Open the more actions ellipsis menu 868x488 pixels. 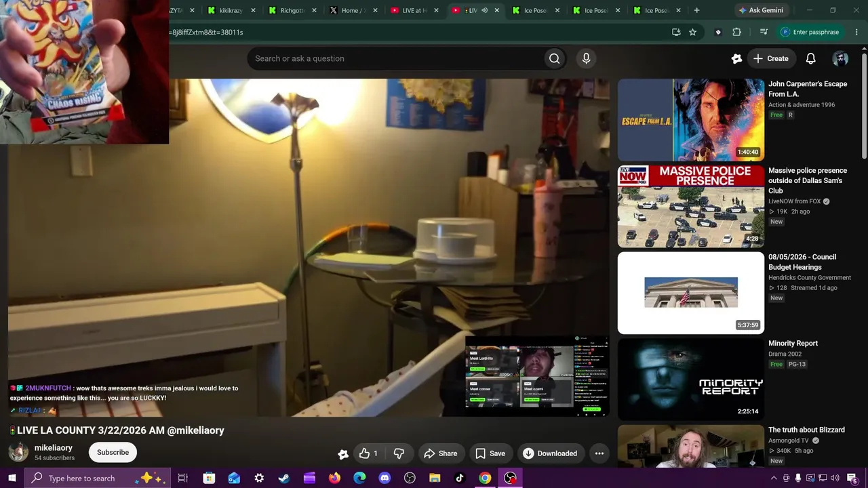point(599,453)
